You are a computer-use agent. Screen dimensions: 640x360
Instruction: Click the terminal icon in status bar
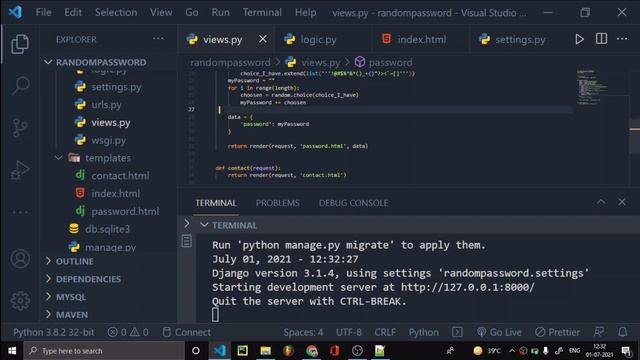tap(457, 332)
